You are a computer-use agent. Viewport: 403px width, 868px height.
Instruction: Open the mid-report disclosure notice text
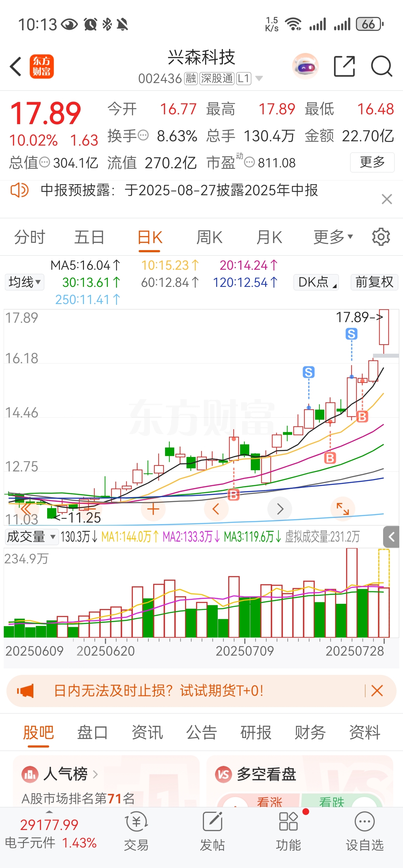pyautogui.click(x=179, y=190)
